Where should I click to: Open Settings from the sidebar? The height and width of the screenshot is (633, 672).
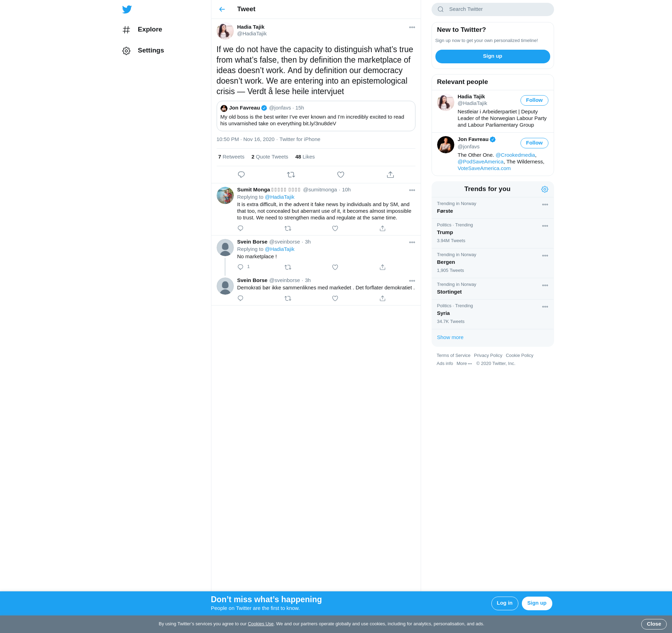point(143,51)
